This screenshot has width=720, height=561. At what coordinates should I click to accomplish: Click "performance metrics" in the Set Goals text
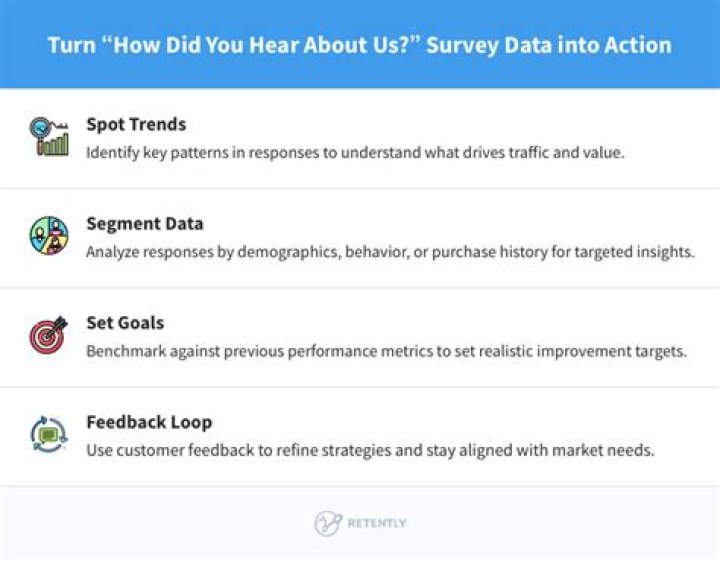[x=394, y=352]
